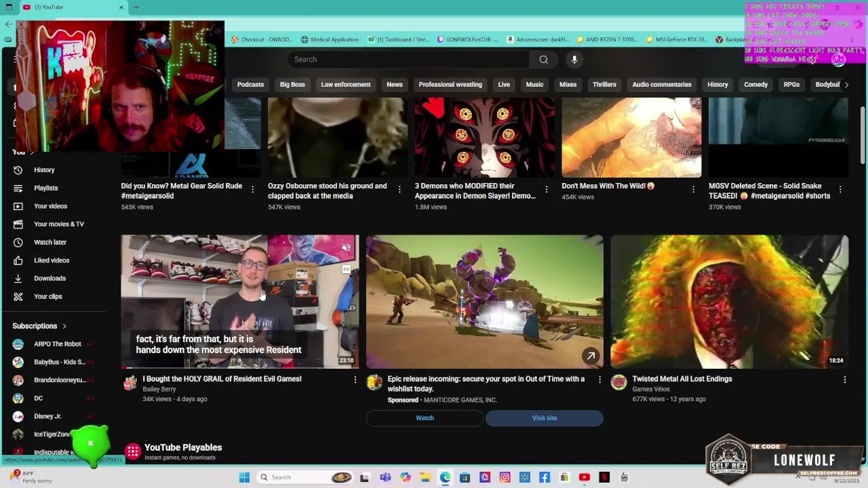Image resolution: width=868 pixels, height=488 pixels.
Task: Select the Music category chip
Action: pyautogui.click(x=535, y=85)
